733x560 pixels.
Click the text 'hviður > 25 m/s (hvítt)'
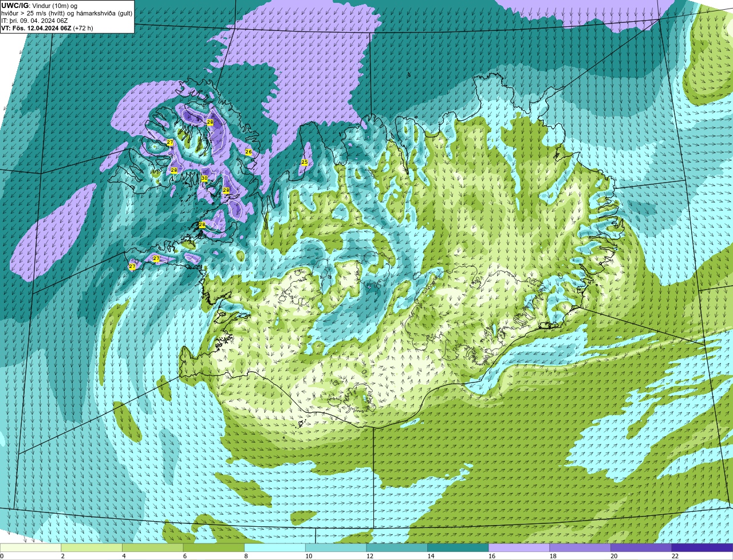tap(34, 13)
